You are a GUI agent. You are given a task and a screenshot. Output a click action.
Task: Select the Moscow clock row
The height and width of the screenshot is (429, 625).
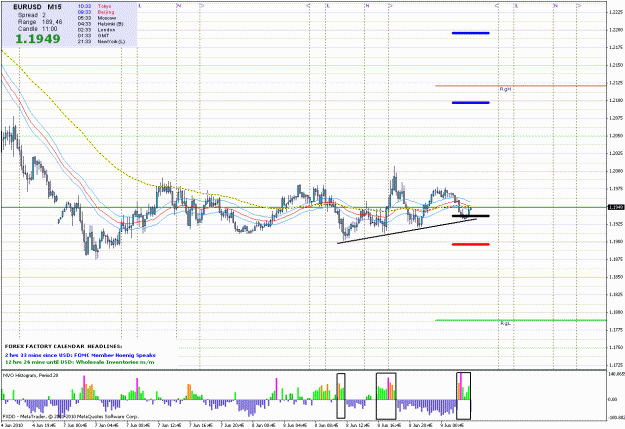pyautogui.click(x=97, y=18)
